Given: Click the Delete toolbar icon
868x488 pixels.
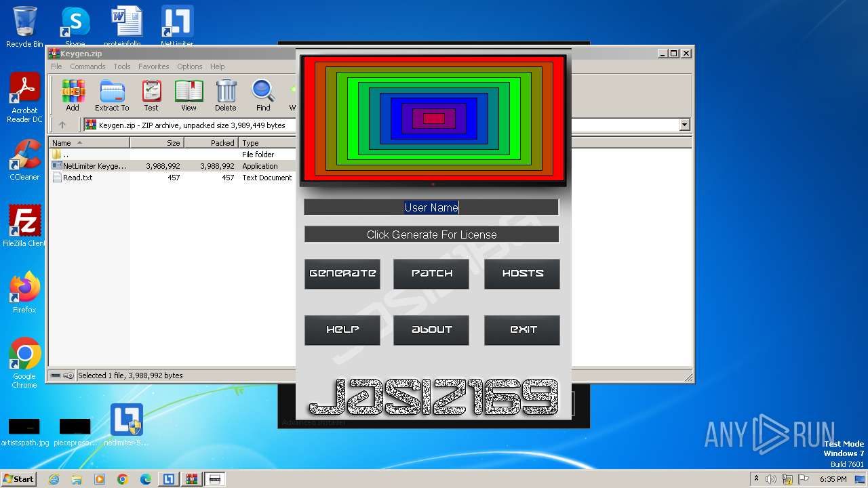Looking at the screenshot, I should click(x=226, y=96).
